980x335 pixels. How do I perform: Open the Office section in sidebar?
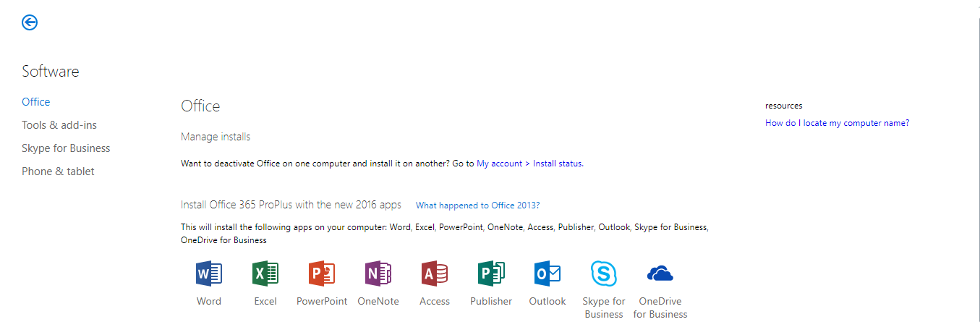[x=36, y=102]
